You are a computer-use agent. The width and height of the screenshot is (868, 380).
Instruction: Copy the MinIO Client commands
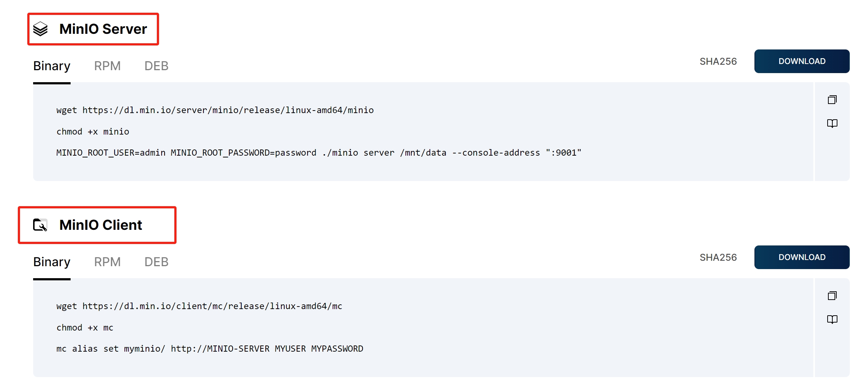point(832,296)
